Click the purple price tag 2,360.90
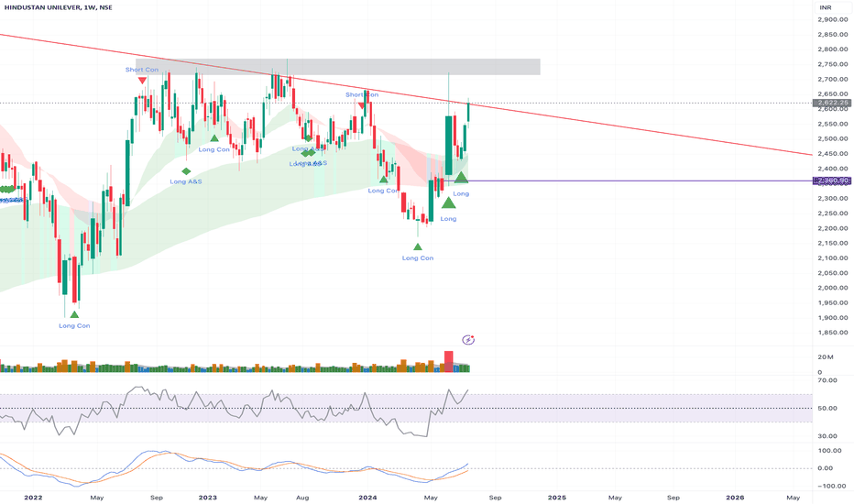The height and width of the screenshot is (504, 854). [830, 181]
